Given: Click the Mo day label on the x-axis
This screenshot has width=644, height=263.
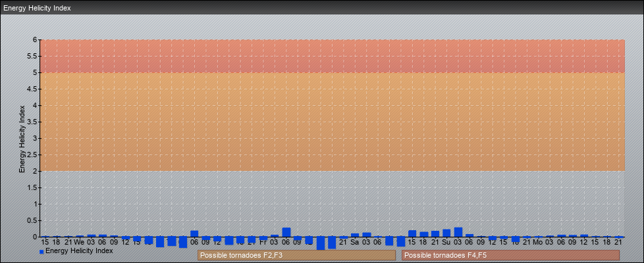Looking at the screenshot, I should pyautogui.click(x=538, y=242).
